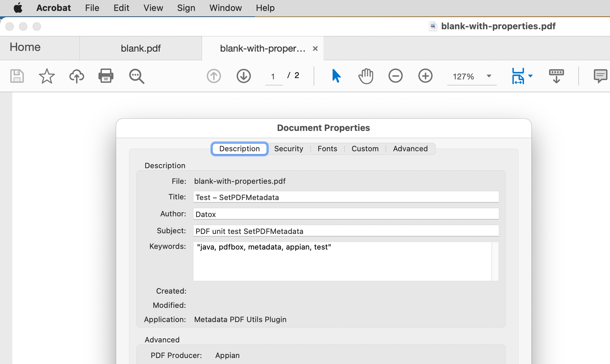Select the Description properties tab
610x364 pixels.
click(x=239, y=149)
